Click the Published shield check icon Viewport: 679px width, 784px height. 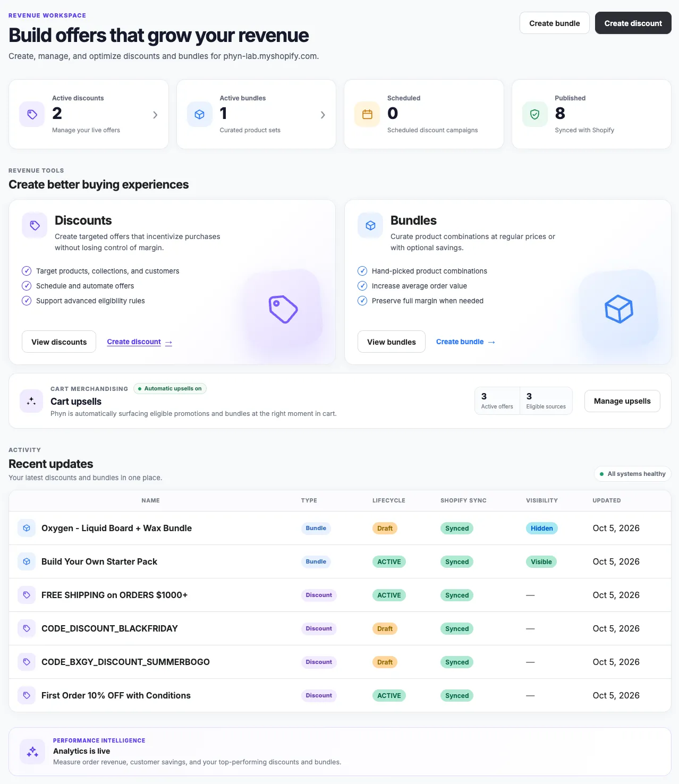point(535,114)
